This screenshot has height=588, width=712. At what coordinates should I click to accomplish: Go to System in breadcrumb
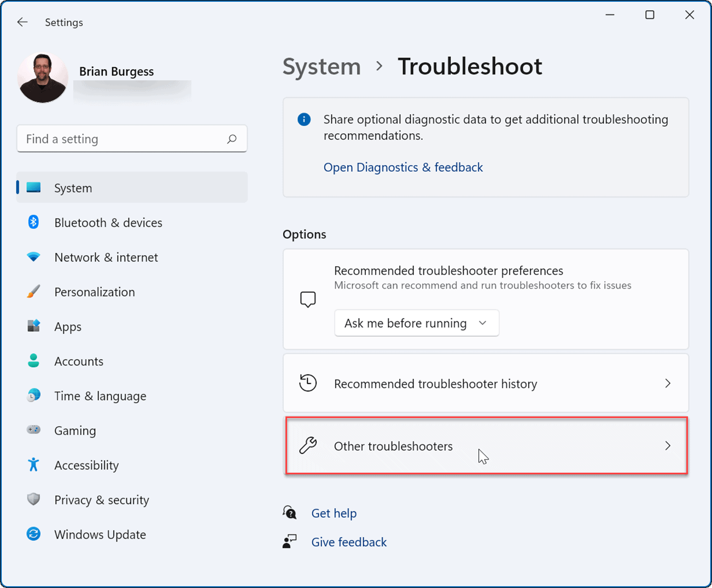[322, 67]
